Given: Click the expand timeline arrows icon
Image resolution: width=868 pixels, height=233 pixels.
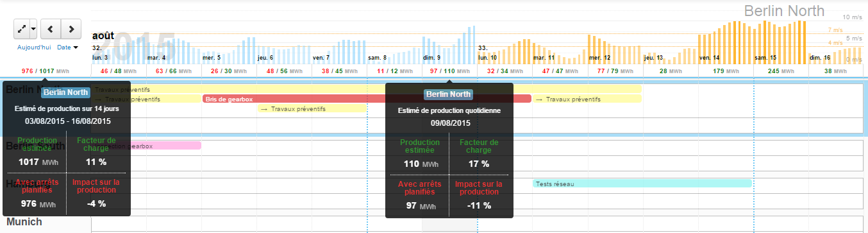Looking at the screenshot, I should coord(22,30).
